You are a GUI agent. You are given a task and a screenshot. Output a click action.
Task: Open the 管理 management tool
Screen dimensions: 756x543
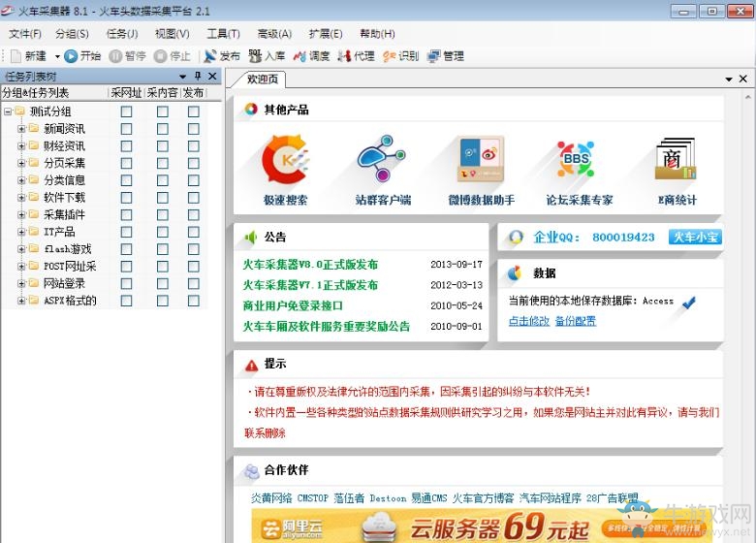(446, 56)
